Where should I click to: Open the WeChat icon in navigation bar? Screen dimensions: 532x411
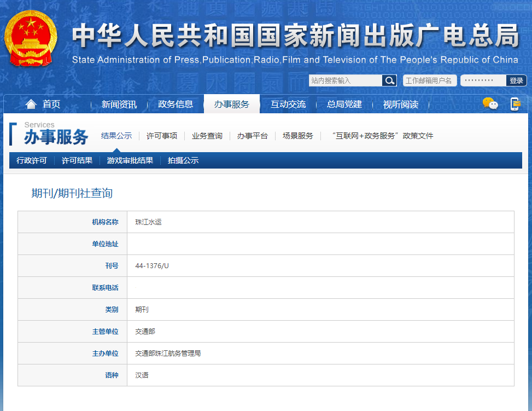(x=490, y=103)
